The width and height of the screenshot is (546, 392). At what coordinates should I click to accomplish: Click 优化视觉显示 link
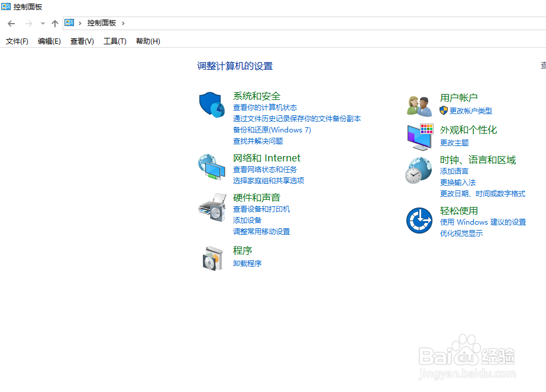tap(461, 234)
